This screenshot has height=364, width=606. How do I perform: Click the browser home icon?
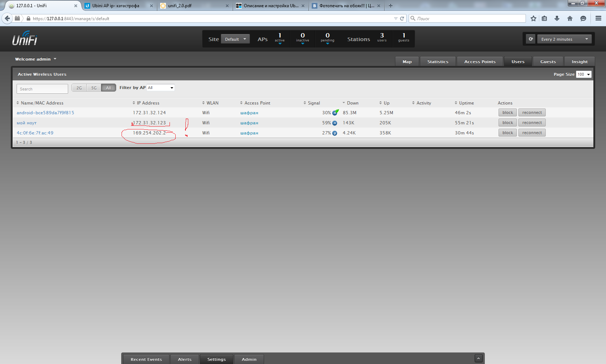(x=570, y=18)
